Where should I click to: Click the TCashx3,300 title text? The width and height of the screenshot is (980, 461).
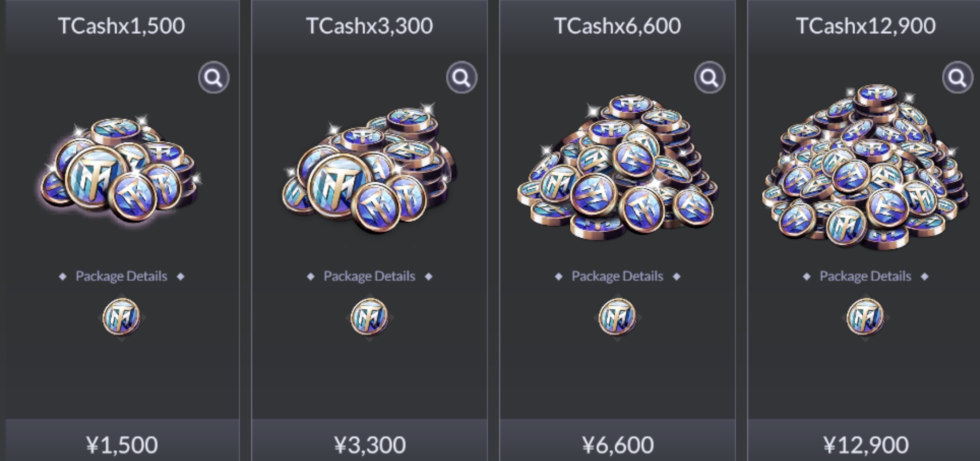[369, 26]
